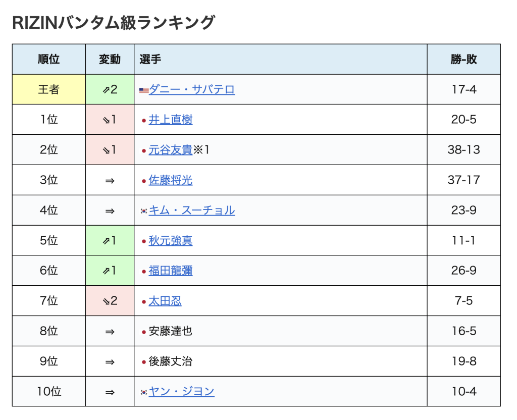Select the yellow 王者 cell
Viewport: 517px width, 420px height.
(49, 90)
